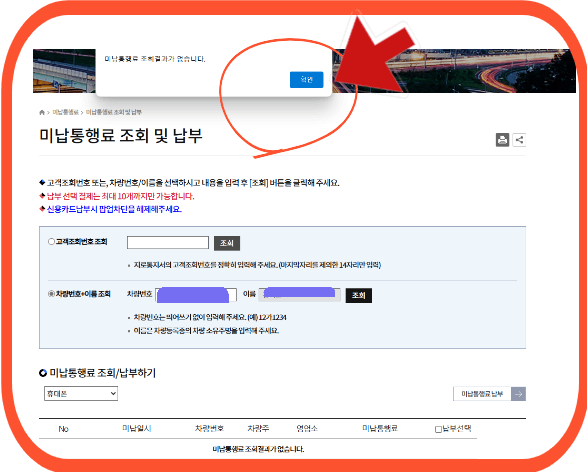Select the 차량번호+이름 조회 radio option
The height and width of the screenshot is (472, 587).
click(51, 294)
